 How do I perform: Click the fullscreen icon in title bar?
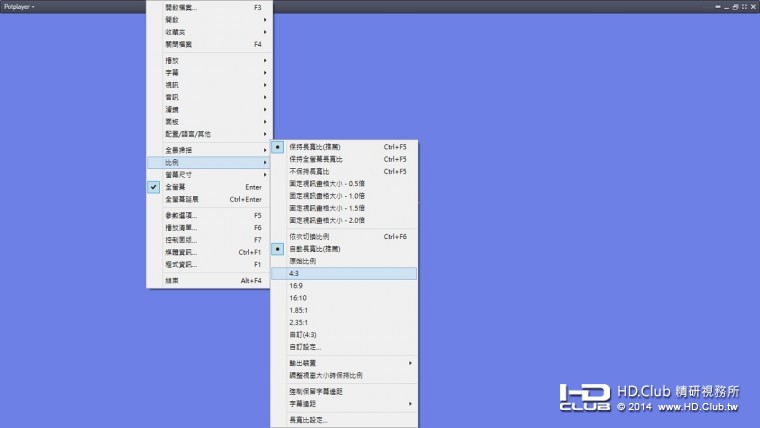coord(744,7)
